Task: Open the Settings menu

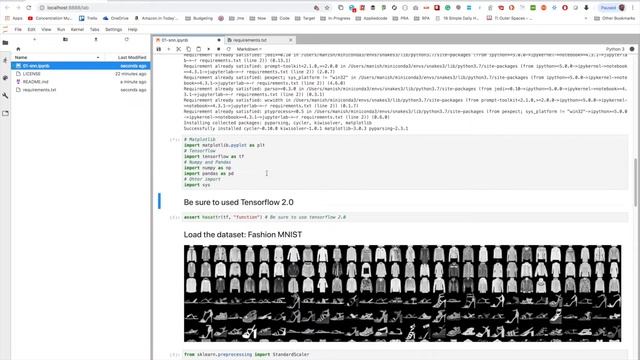Action: pyautogui.click(x=113, y=29)
